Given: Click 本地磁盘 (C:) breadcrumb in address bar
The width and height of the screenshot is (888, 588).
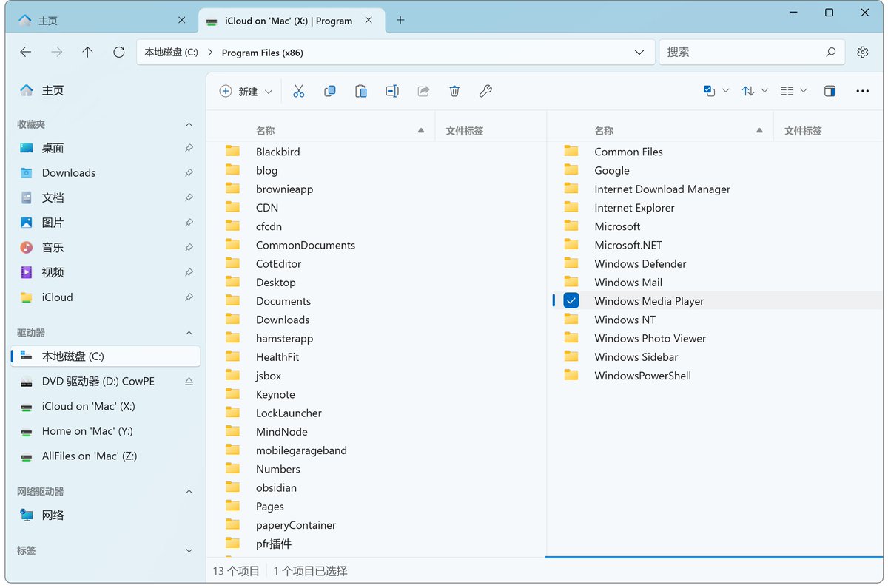Looking at the screenshot, I should click(x=171, y=53).
